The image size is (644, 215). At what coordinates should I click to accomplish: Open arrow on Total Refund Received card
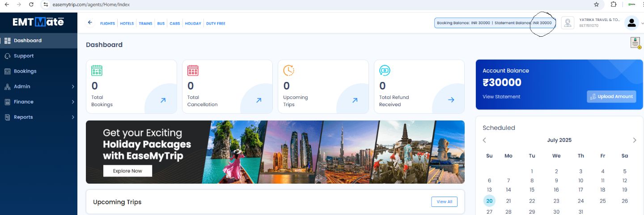[451, 100]
